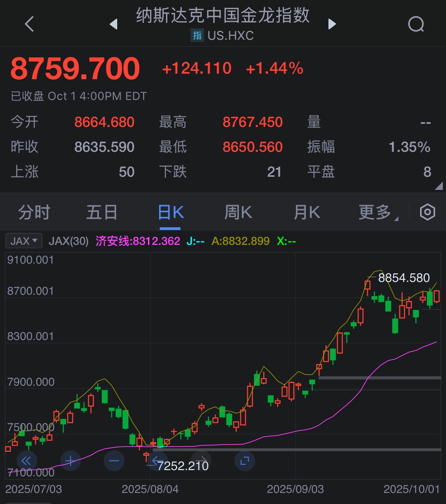
Task: Select the 周K tab
Action: (238, 212)
